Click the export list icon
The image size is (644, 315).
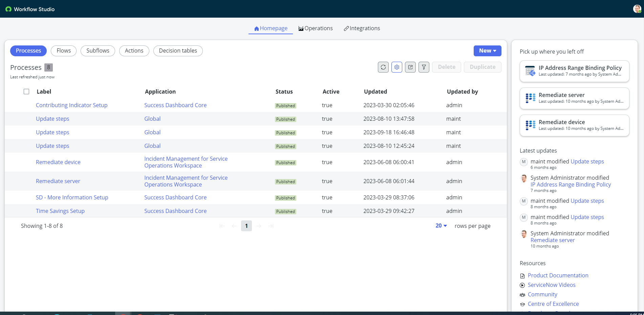click(x=410, y=67)
